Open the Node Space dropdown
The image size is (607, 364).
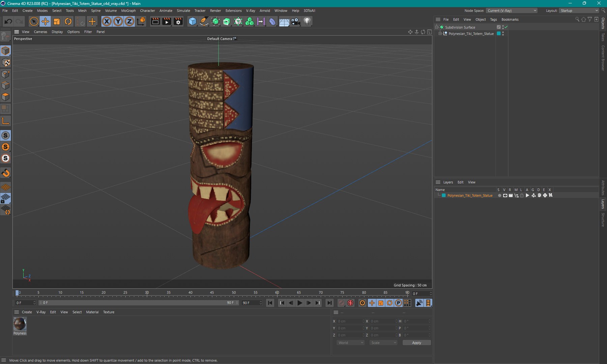[512, 11]
